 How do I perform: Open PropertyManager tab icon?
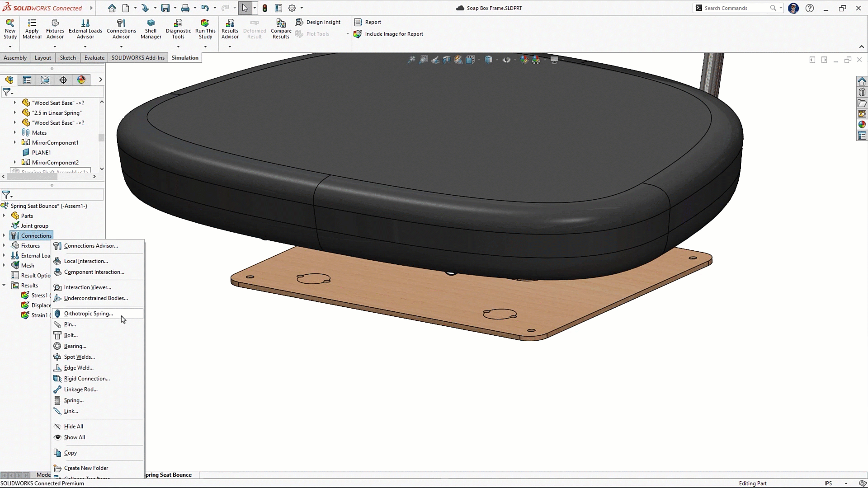coord(27,80)
